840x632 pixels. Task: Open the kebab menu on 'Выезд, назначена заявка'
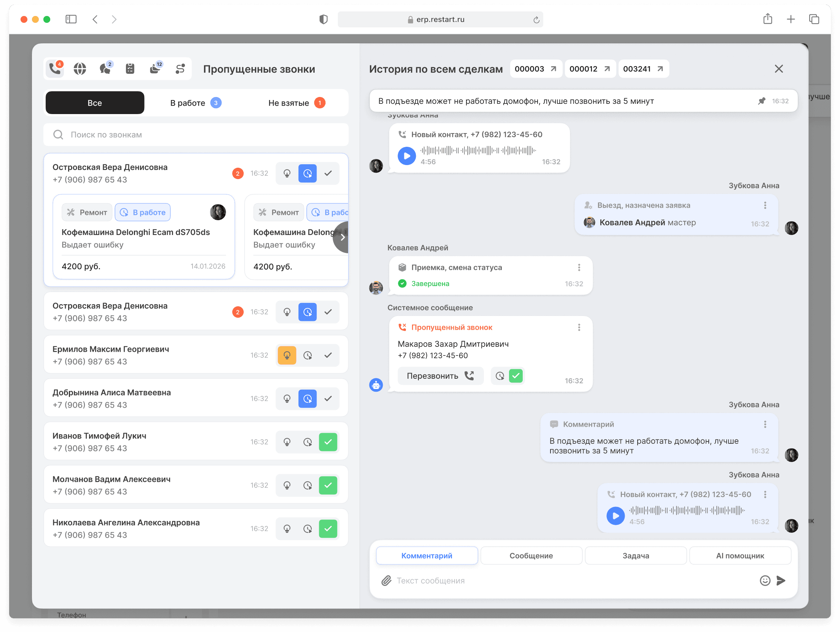tap(765, 205)
